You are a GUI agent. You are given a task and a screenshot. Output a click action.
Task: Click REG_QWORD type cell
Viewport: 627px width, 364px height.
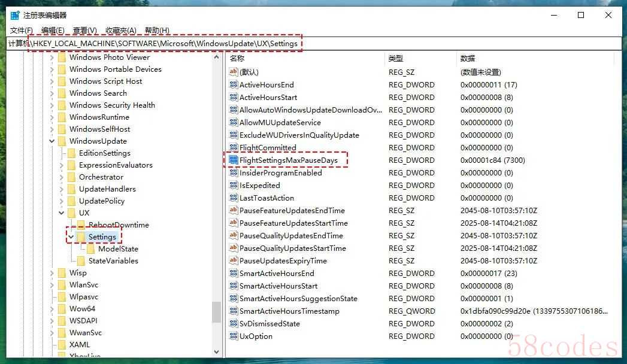pyautogui.click(x=412, y=311)
